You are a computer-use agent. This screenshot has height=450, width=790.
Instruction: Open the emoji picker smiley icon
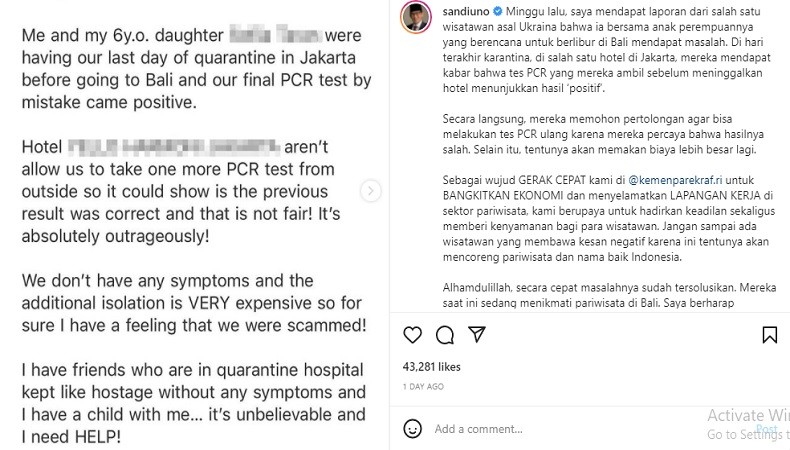click(412, 429)
